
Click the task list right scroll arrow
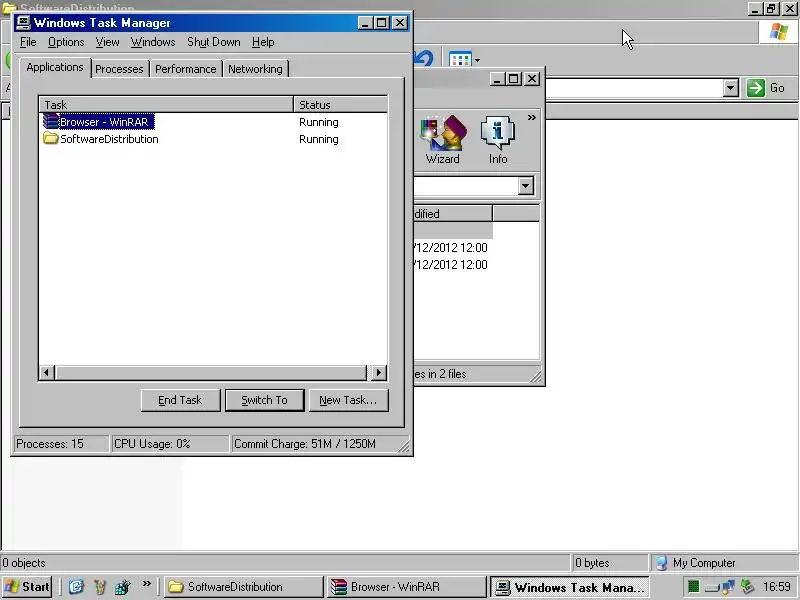[x=378, y=372]
